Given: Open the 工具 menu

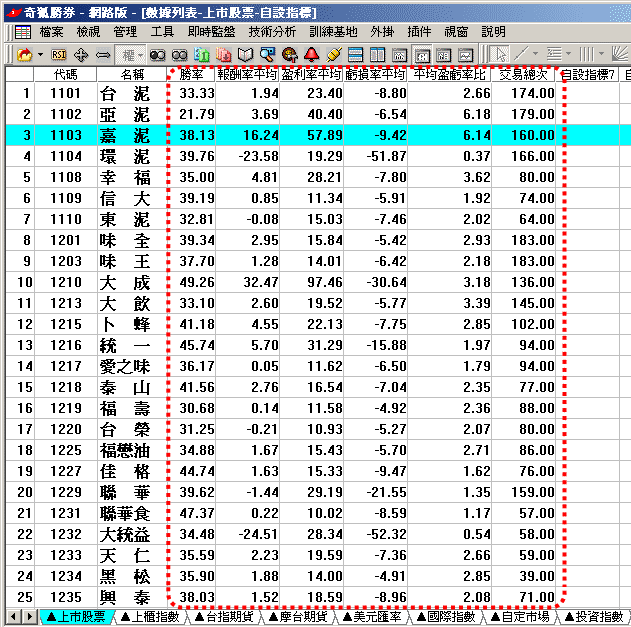Looking at the screenshot, I should 162,32.
